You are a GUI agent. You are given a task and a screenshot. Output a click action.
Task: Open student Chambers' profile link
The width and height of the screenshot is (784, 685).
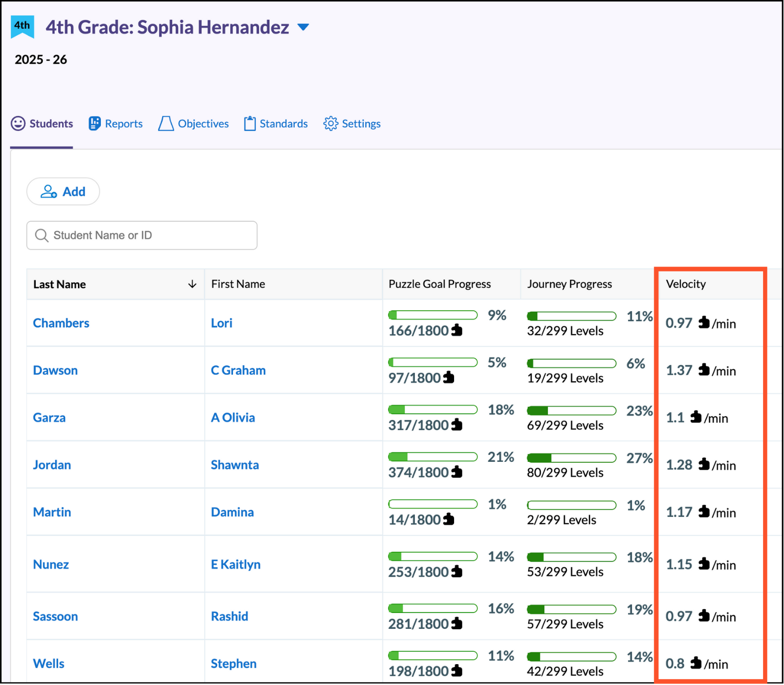[61, 323]
